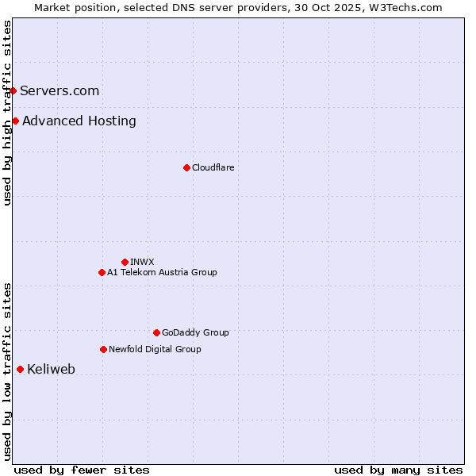Click the Keliweb red diamond marker
This screenshot has height=476, width=476.
20,369
